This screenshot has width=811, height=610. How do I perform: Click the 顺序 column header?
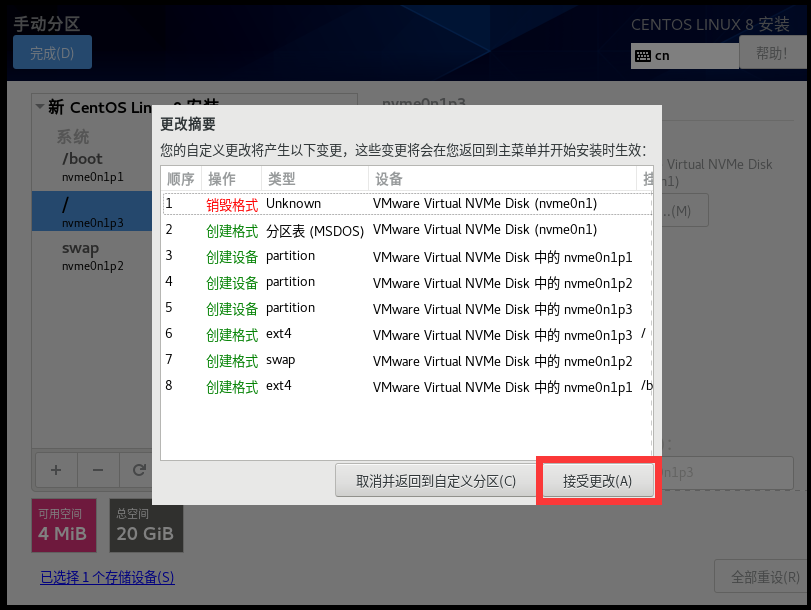pyautogui.click(x=181, y=179)
